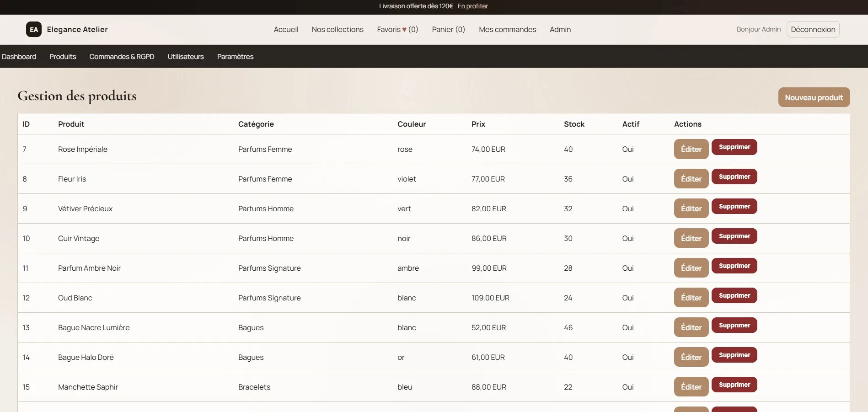This screenshot has width=868, height=412.
Task: Open Commandes & RGPD
Action: (122, 56)
